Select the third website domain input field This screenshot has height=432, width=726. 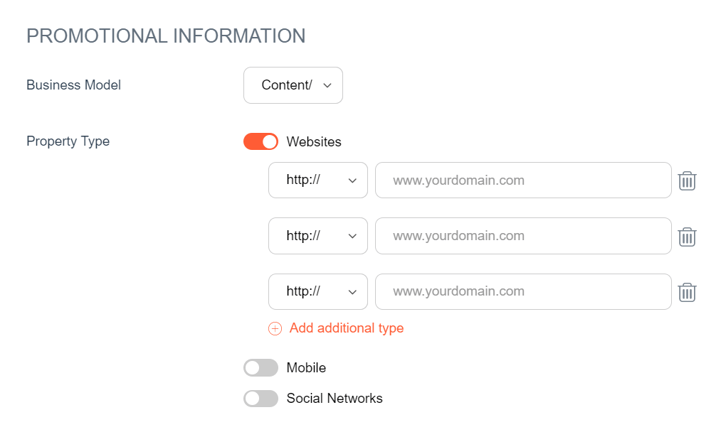[522, 292]
